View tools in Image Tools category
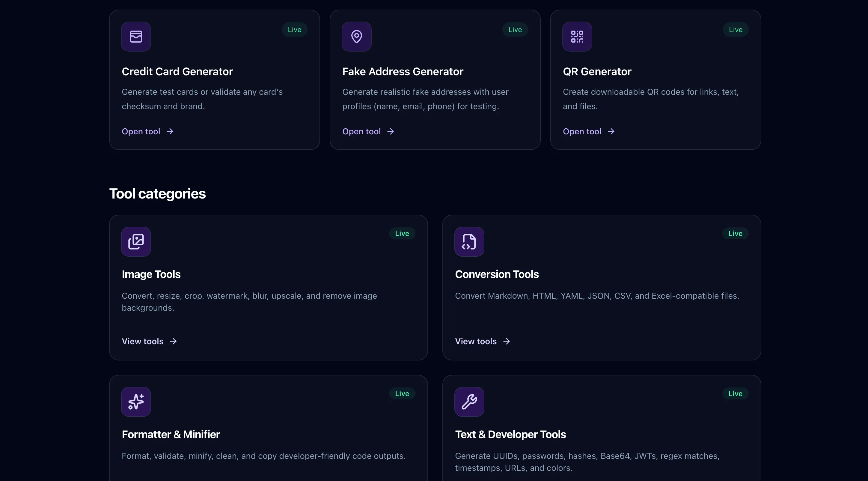 [149, 342]
